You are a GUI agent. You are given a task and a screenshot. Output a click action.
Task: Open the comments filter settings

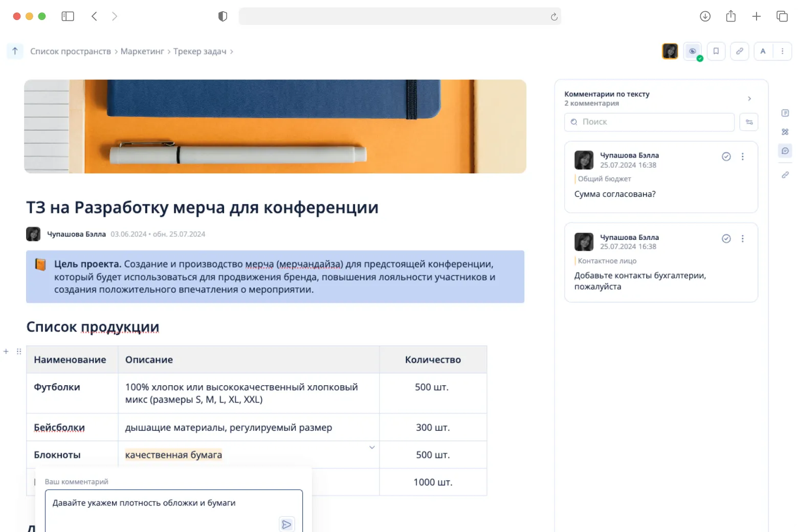point(749,122)
